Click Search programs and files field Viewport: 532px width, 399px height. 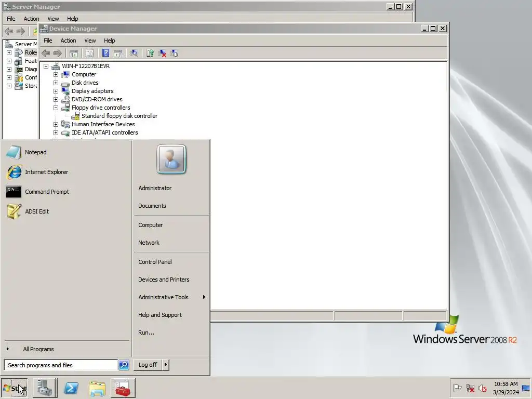point(61,365)
